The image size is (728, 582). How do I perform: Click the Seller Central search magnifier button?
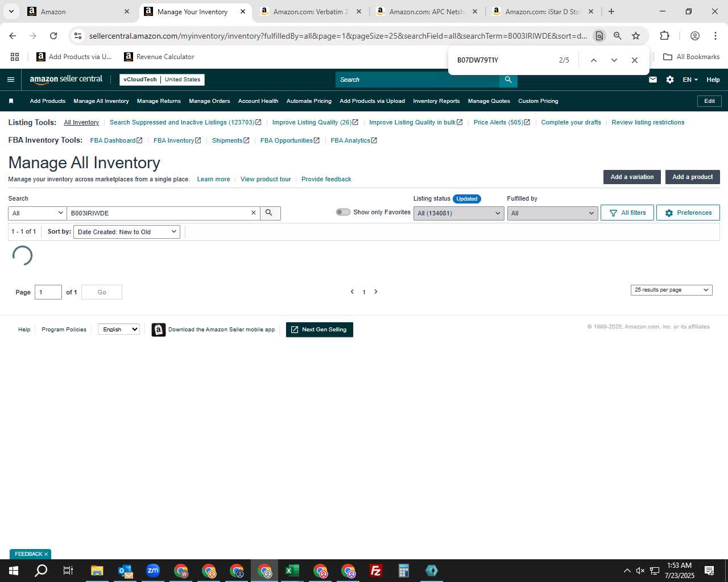[x=508, y=80]
